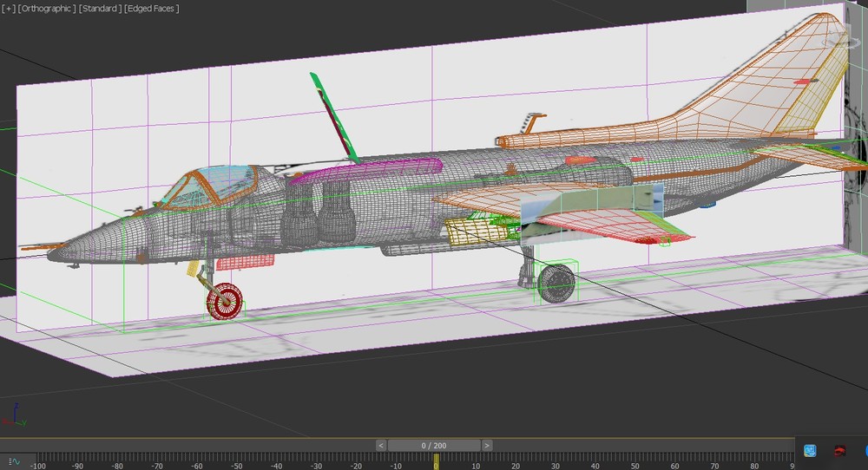Open the Orthographic point-of-view menu
The width and height of the screenshot is (868, 470).
[47, 9]
